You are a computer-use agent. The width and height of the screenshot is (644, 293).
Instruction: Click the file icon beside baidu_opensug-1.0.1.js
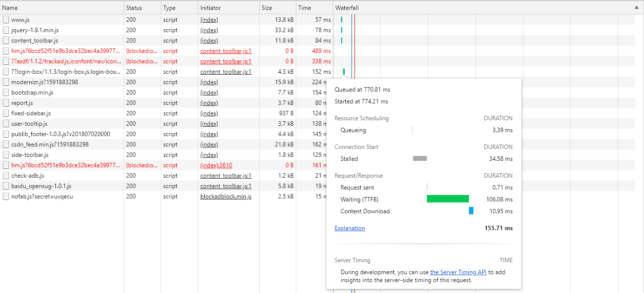click(6, 186)
